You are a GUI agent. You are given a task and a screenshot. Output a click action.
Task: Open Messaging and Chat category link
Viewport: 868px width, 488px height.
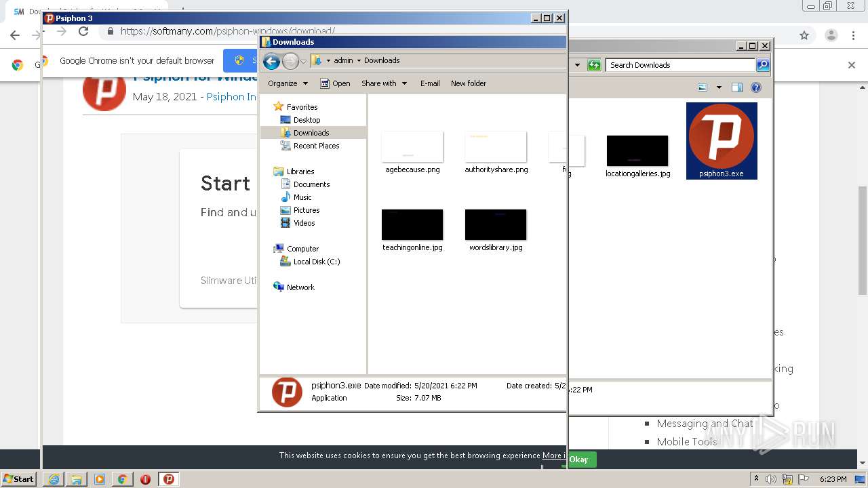[x=705, y=424]
